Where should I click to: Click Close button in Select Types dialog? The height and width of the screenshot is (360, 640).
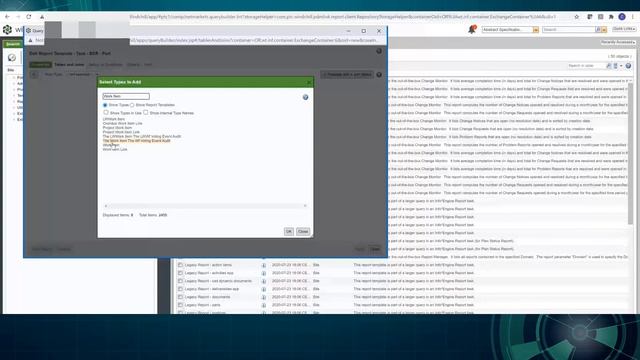coord(303,231)
